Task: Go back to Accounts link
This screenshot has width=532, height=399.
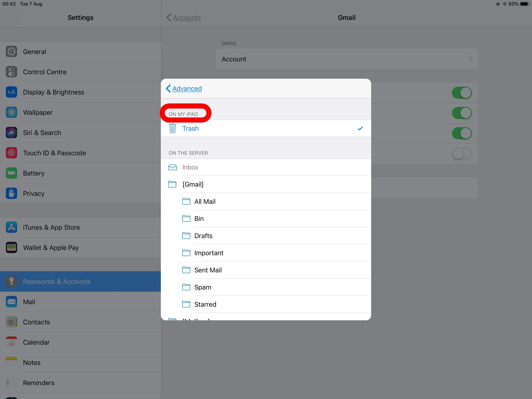Action: point(184,18)
